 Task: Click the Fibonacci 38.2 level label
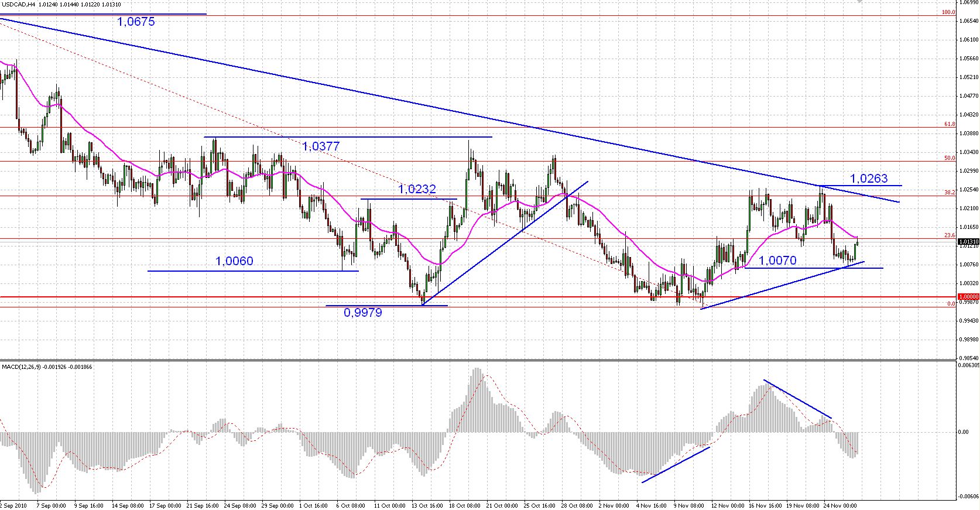pos(950,191)
